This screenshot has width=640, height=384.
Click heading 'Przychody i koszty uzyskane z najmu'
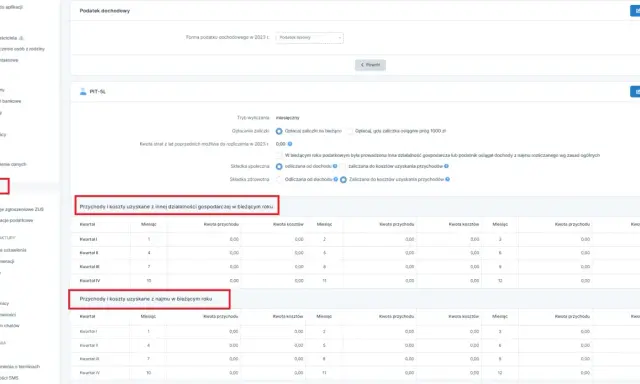click(x=146, y=299)
